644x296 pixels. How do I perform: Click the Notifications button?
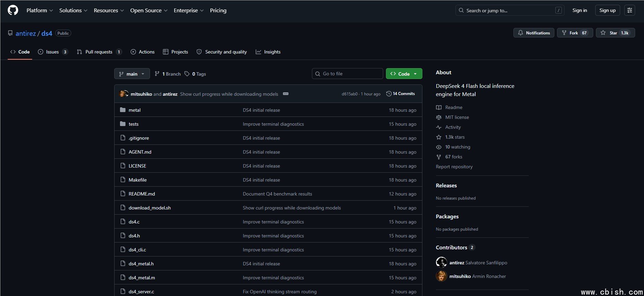(534, 33)
